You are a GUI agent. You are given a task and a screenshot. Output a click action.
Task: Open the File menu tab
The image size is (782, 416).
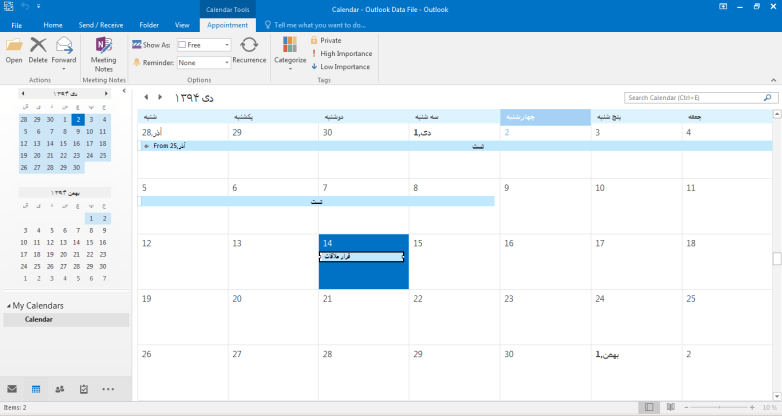17,24
